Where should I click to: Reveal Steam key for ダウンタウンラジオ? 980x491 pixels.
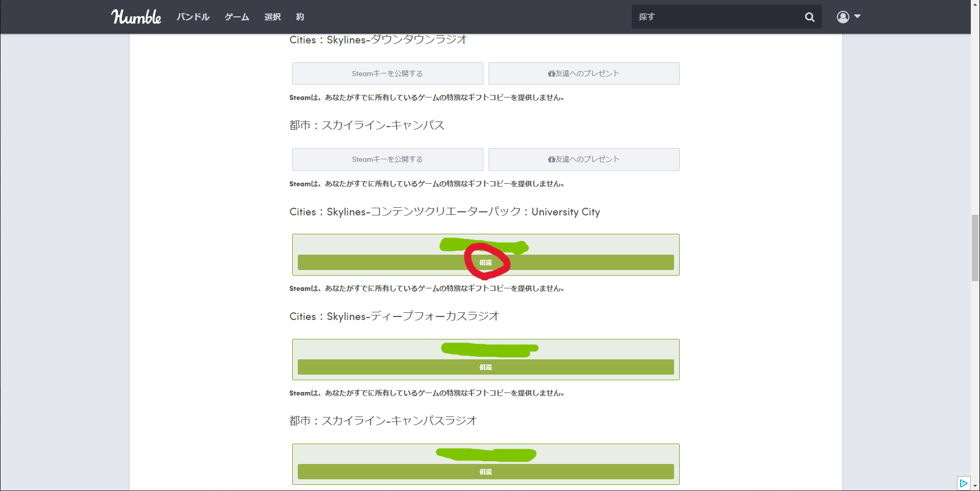(388, 73)
